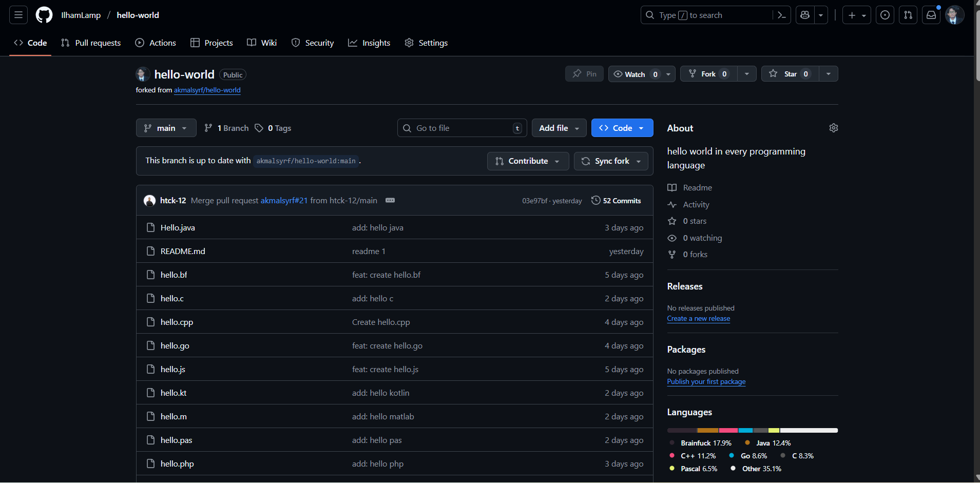This screenshot has width=980, height=483.
Task: Open the About section settings gear
Action: coord(833,128)
